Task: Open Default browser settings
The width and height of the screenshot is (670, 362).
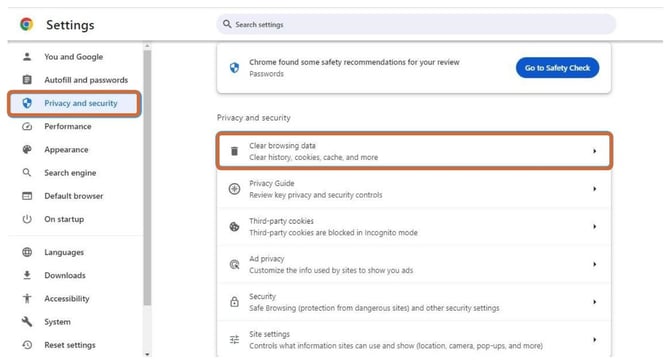Action: tap(73, 196)
